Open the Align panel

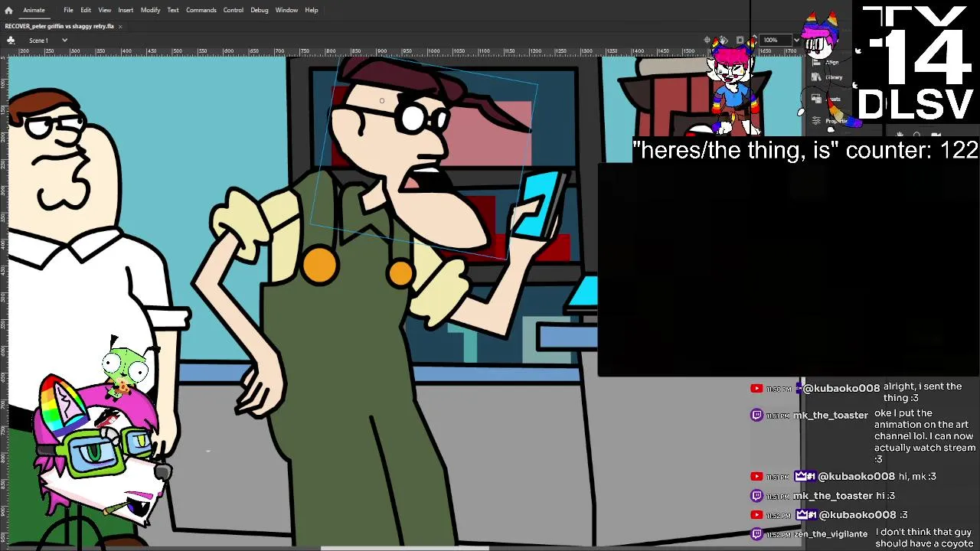[x=828, y=62]
